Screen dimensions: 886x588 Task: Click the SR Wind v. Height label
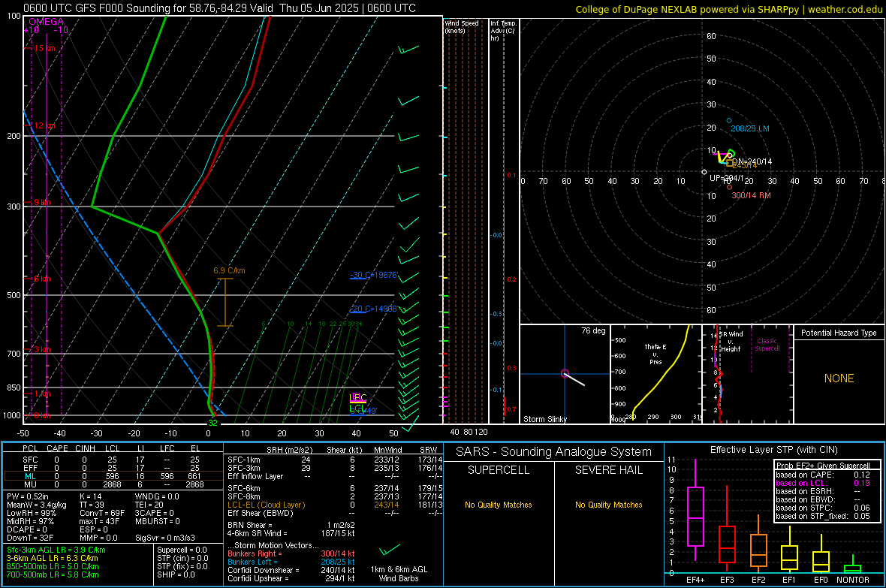tap(731, 342)
